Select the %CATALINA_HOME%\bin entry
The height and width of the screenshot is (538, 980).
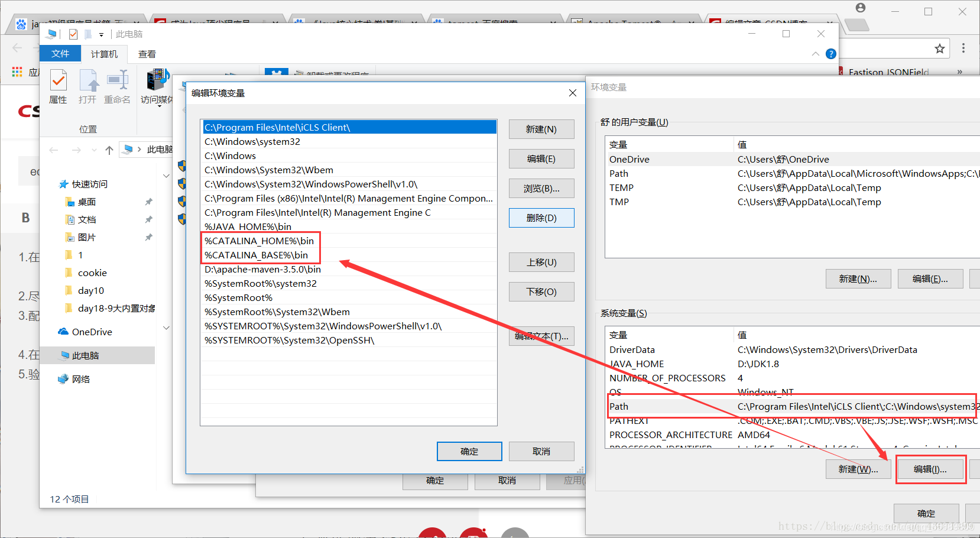(349, 241)
